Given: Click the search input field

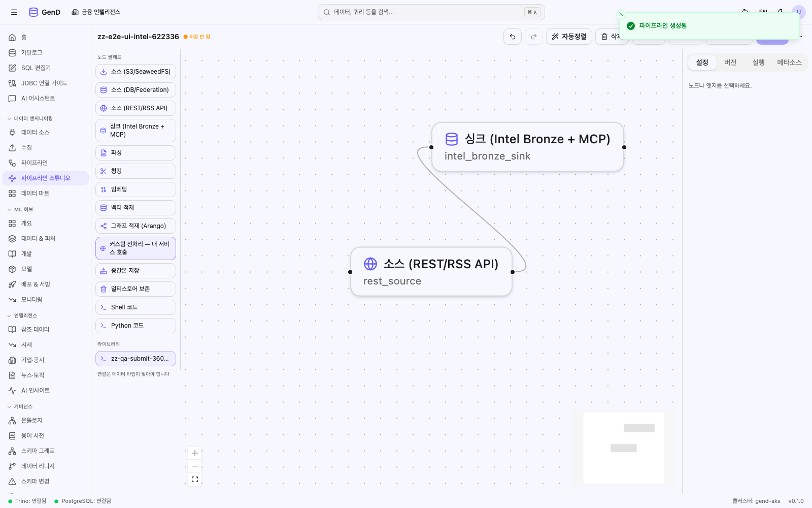Looking at the screenshot, I should click(x=431, y=12).
